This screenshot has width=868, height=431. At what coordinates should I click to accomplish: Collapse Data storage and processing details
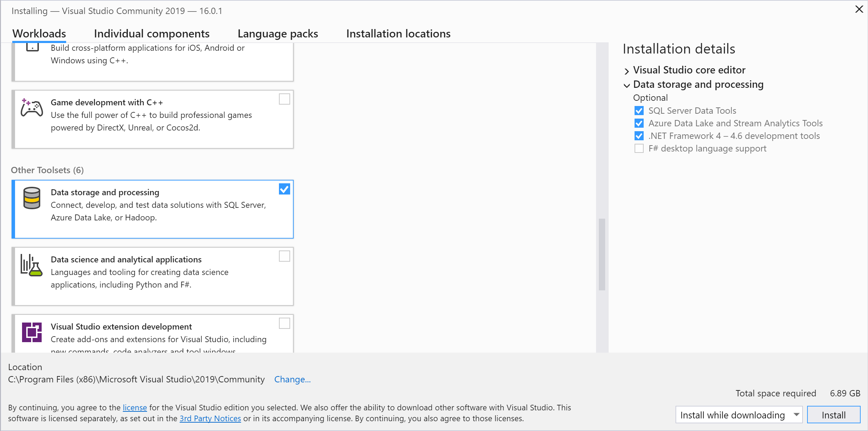(626, 85)
